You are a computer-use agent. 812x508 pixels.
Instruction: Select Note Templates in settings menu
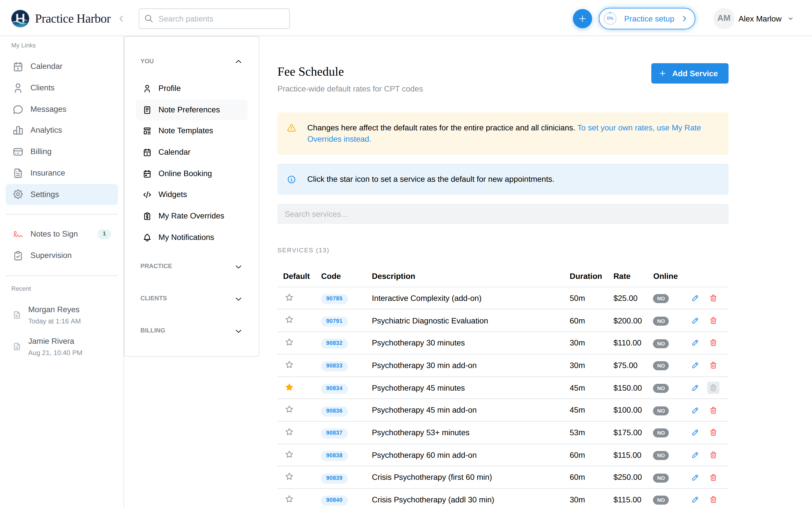click(x=192, y=131)
